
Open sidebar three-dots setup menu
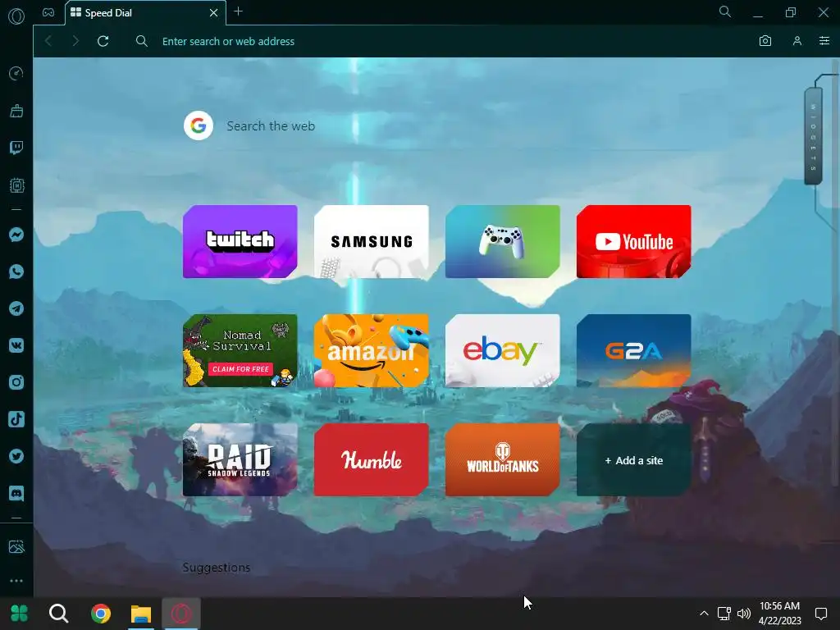16,581
